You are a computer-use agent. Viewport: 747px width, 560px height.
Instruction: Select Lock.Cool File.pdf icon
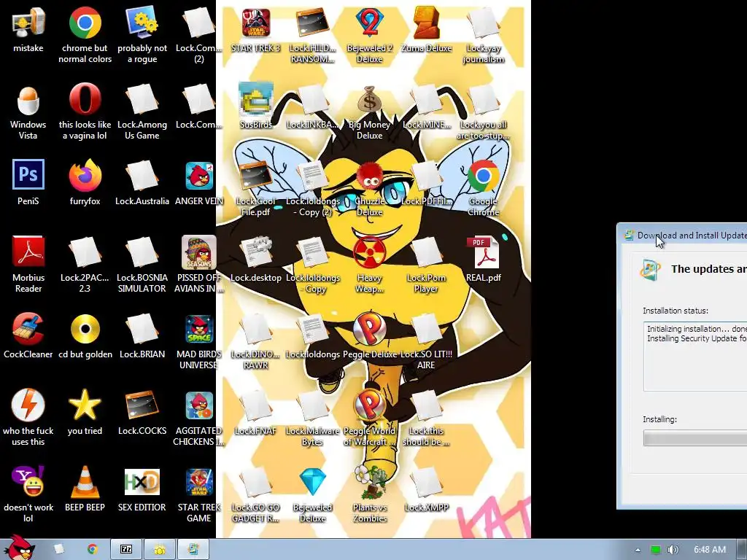256,176
